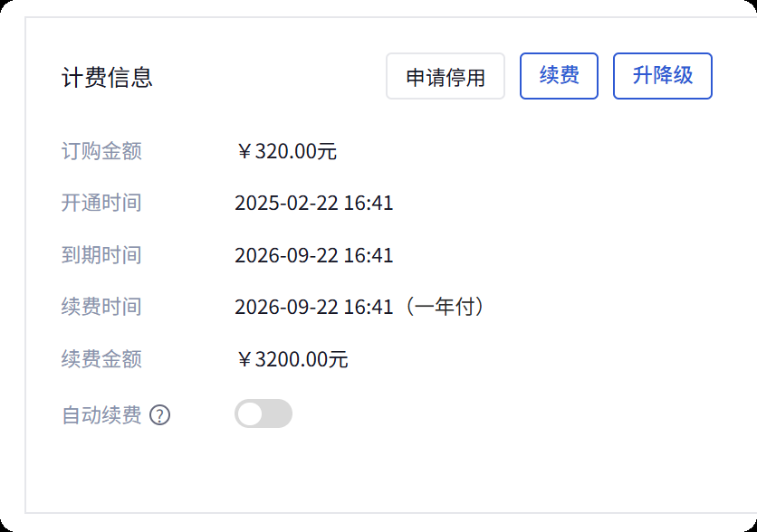The height and width of the screenshot is (532, 757).
Task: Click the 订购金额 label
Action: coord(101,151)
